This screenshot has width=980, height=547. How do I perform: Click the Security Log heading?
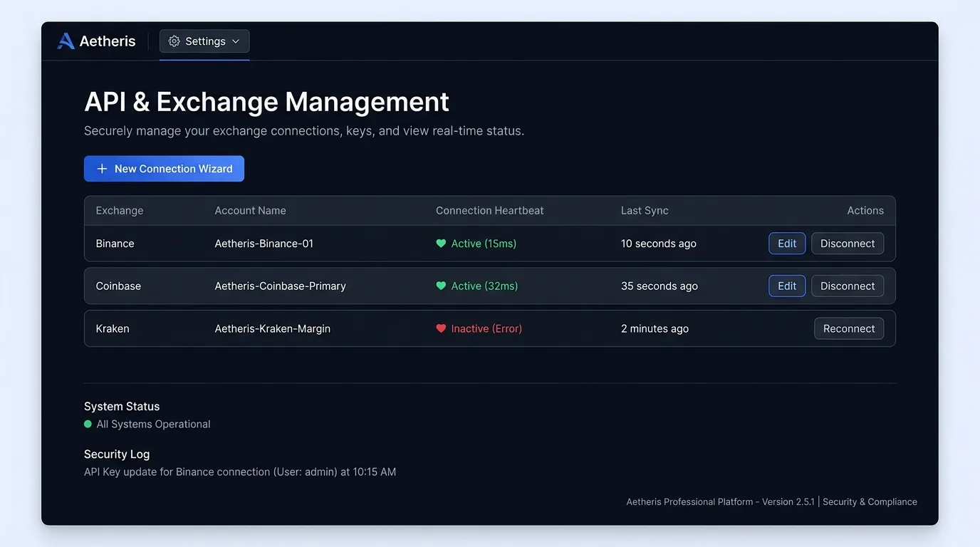[x=117, y=454]
